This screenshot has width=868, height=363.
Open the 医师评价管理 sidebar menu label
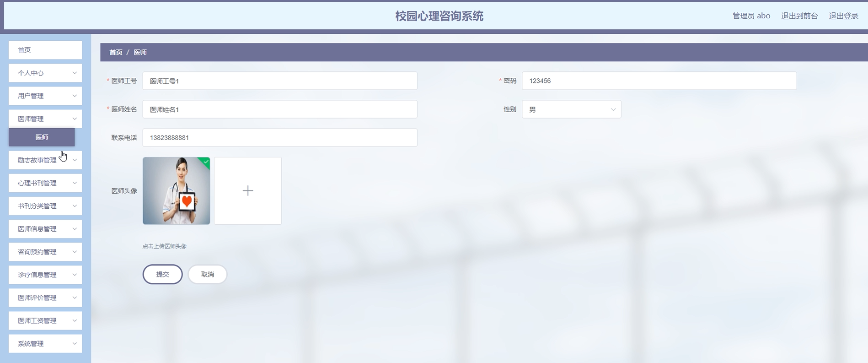pos(37,298)
